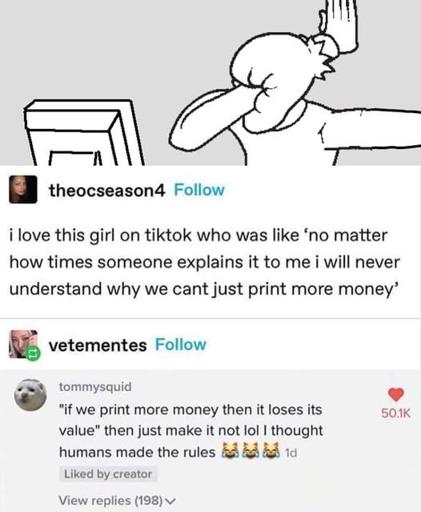This screenshot has width=421, height=512.
Task: Click the Liked by creator badge
Action: click(108, 474)
